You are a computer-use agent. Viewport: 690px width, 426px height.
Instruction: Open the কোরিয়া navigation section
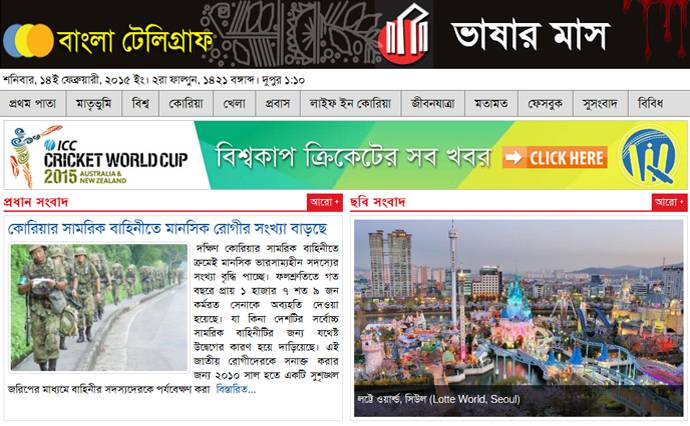coord(186,104)
